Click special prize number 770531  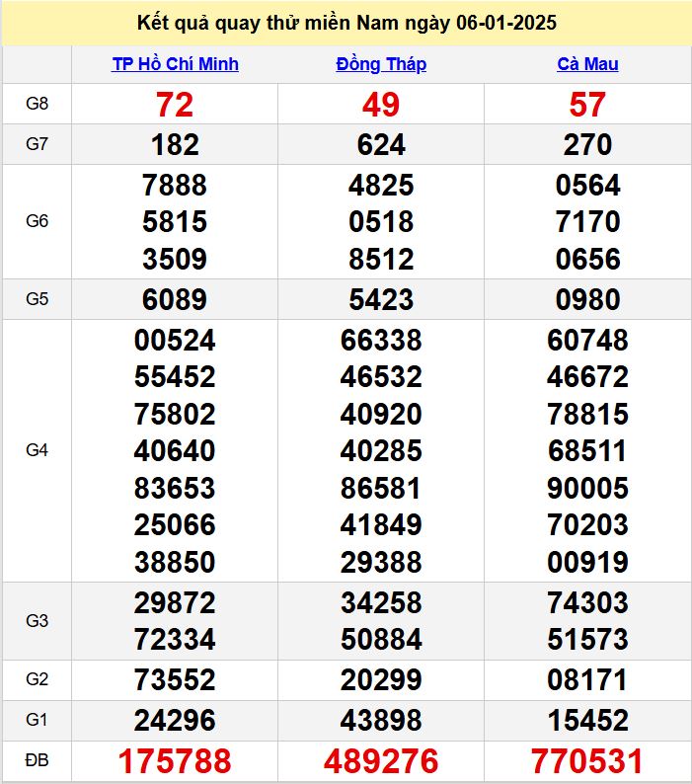(x=587, y=761)
